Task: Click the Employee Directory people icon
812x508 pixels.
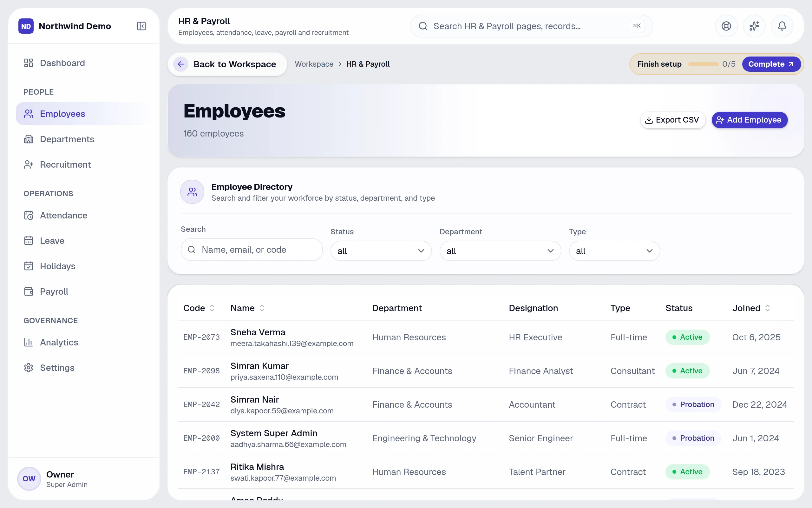Action: pyautogui.click(x=192, y=192)
